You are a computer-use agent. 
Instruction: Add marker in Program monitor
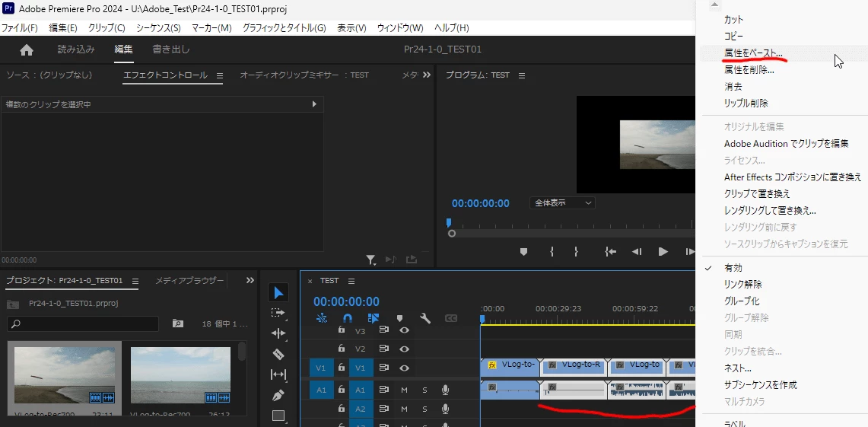click(x=523, y=251)
